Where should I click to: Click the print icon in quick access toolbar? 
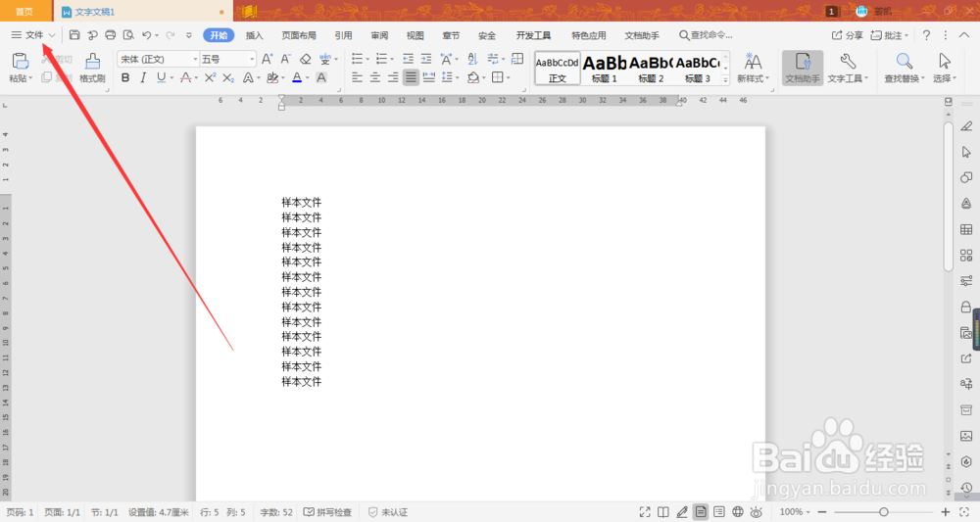tap(111, 35)
